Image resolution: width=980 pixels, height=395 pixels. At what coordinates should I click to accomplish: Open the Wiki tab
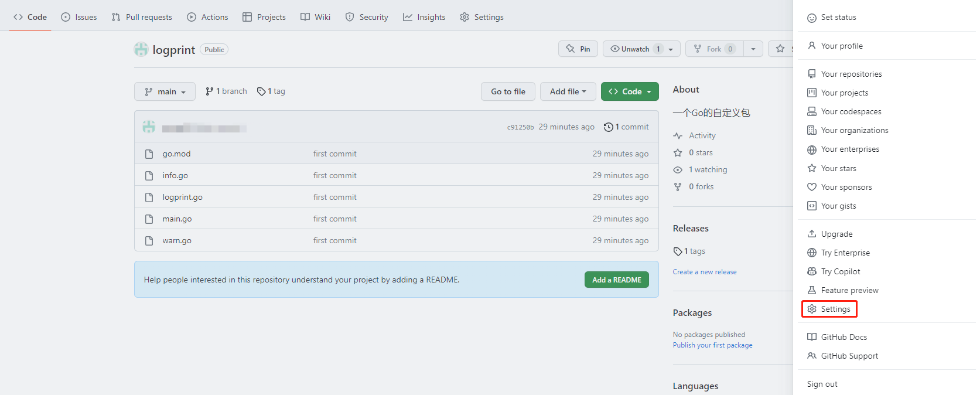[x=316, y=17]
